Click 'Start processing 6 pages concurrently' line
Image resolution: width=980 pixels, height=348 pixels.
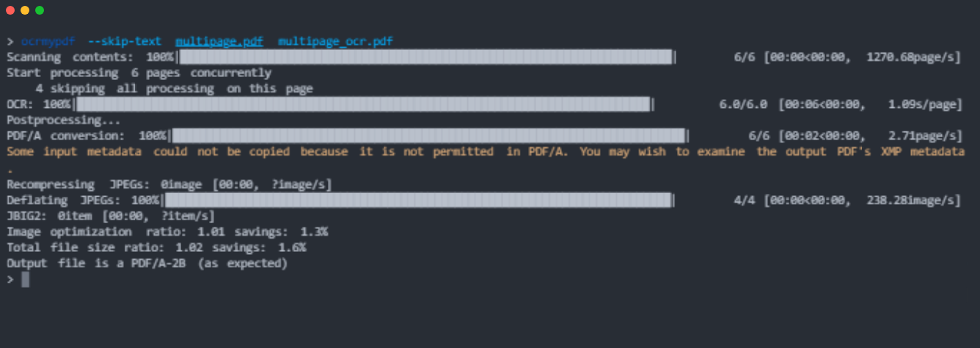tap(139, 73)
